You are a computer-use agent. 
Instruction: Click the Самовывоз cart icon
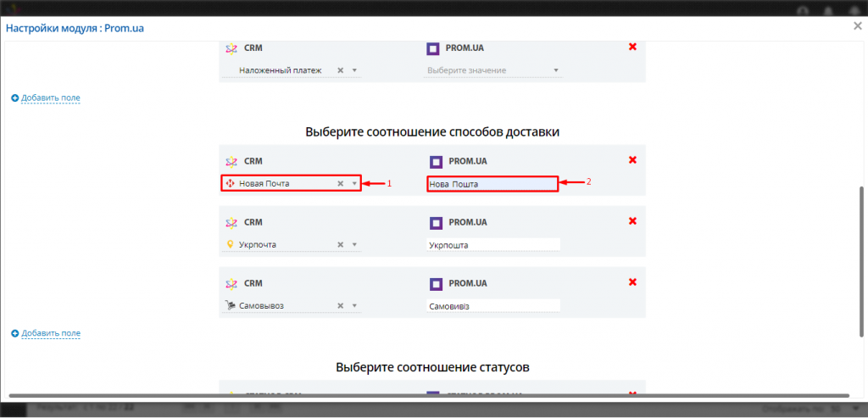(231, 305)
